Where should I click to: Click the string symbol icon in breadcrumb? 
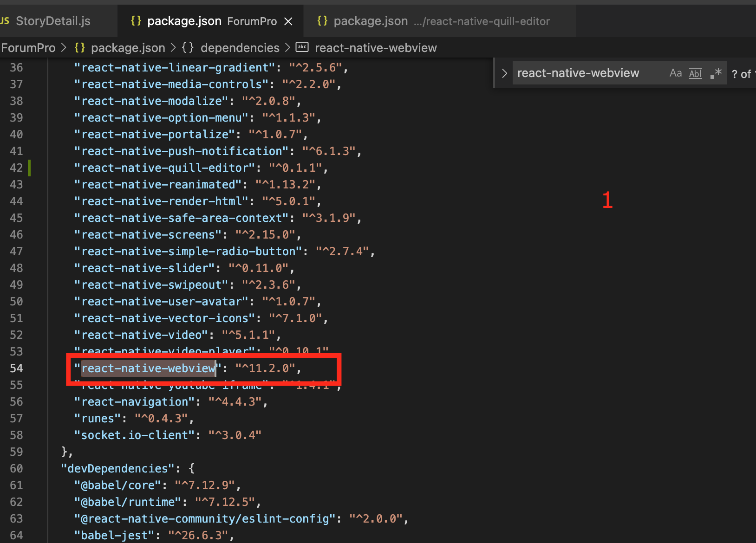point(302,47)
